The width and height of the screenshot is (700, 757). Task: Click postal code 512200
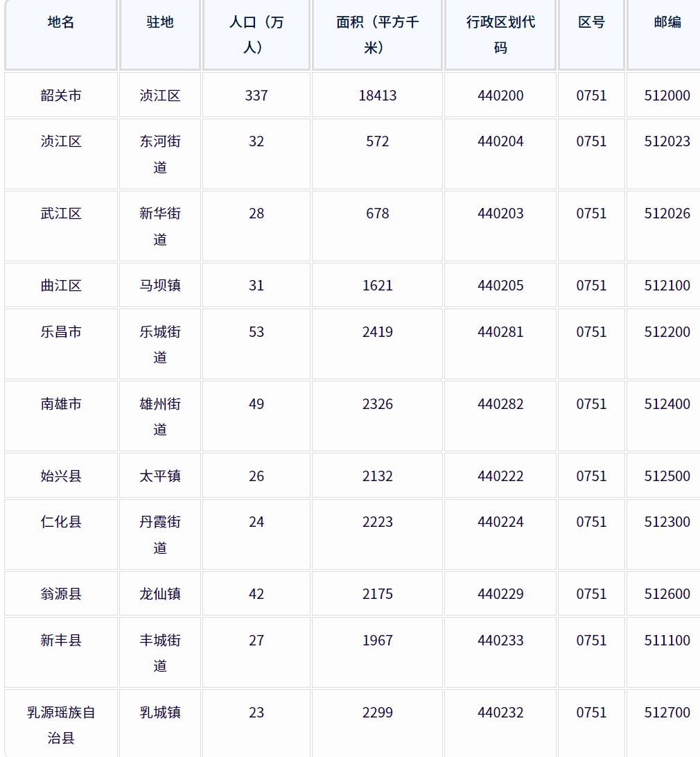click(x=667, y=331)
